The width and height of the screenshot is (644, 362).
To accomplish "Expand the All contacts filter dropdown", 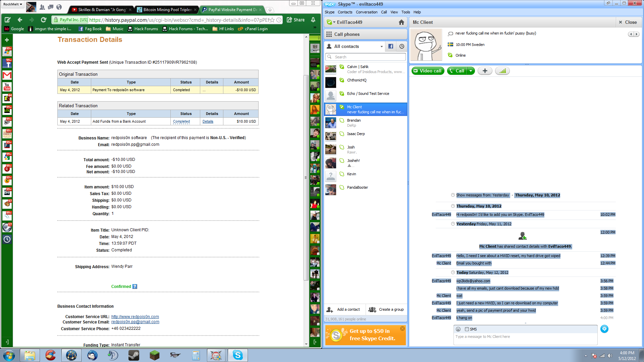I will click(x=381, y=47).
